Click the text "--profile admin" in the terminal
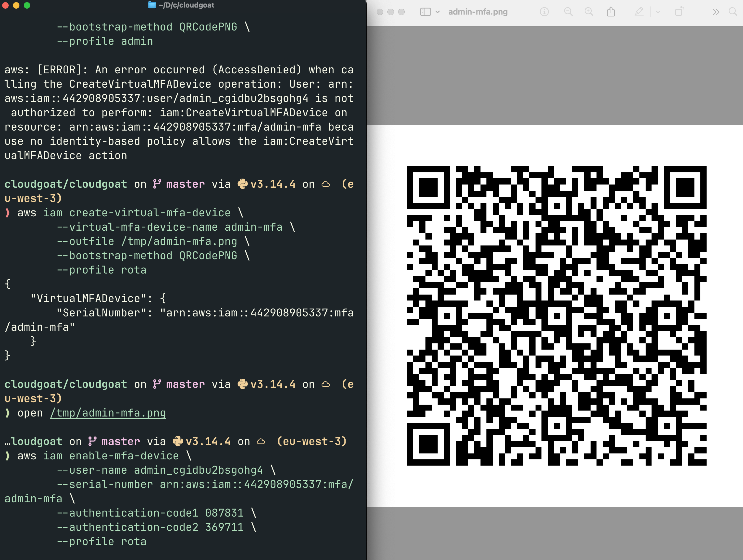This screenshot has height=560, width=743. click(x=105, y=41)
